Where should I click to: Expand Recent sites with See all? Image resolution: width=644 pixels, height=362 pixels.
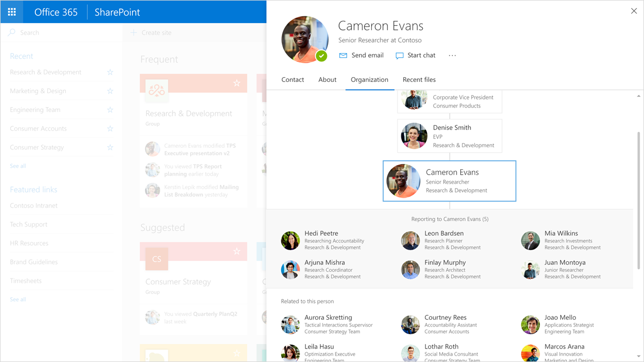[x=18, y=166]
